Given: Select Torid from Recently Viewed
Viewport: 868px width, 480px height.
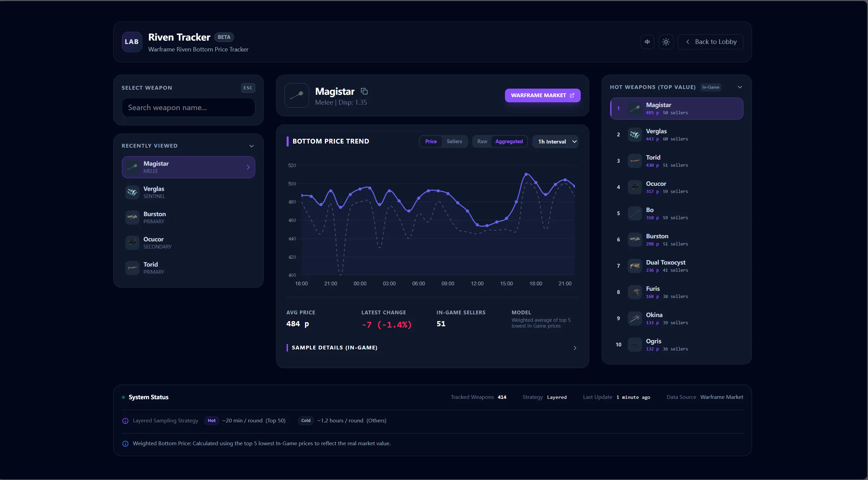Looking at the screenshot, I should (188, 268).
